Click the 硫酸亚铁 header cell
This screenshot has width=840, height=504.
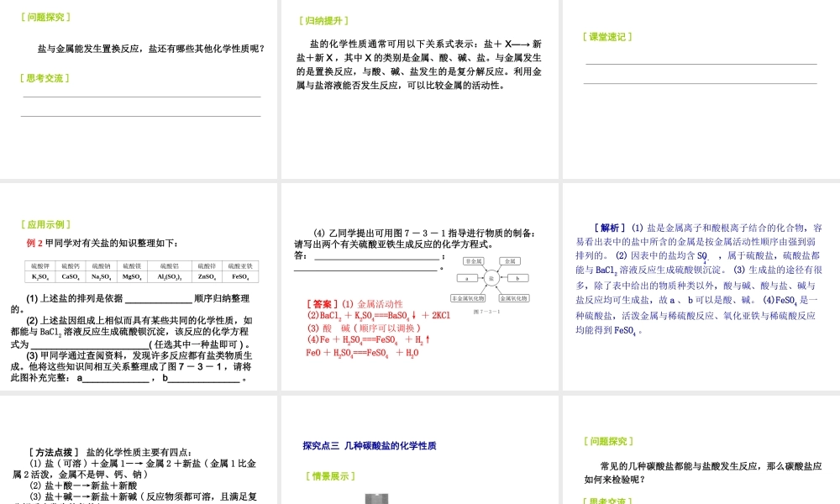(240, 266)
